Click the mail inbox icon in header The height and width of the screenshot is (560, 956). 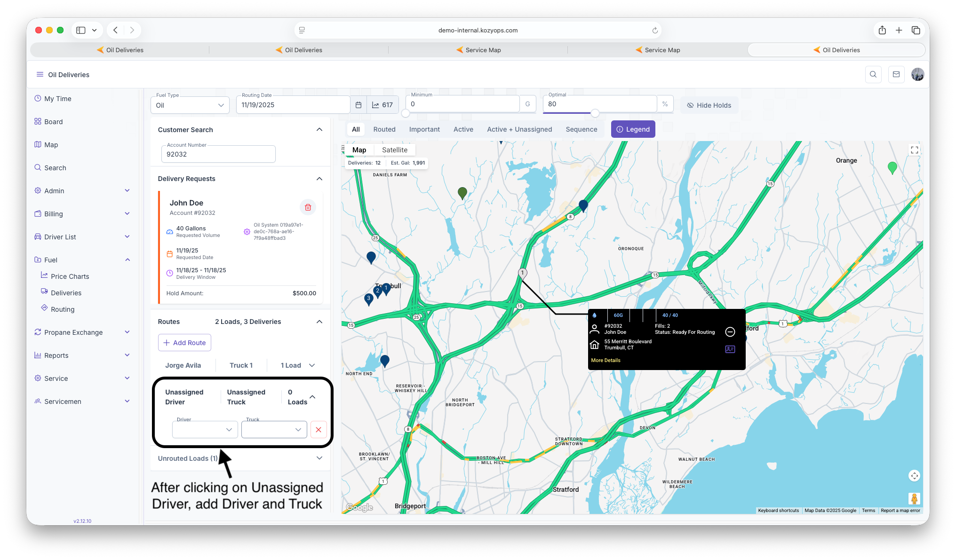click(896, 74)
